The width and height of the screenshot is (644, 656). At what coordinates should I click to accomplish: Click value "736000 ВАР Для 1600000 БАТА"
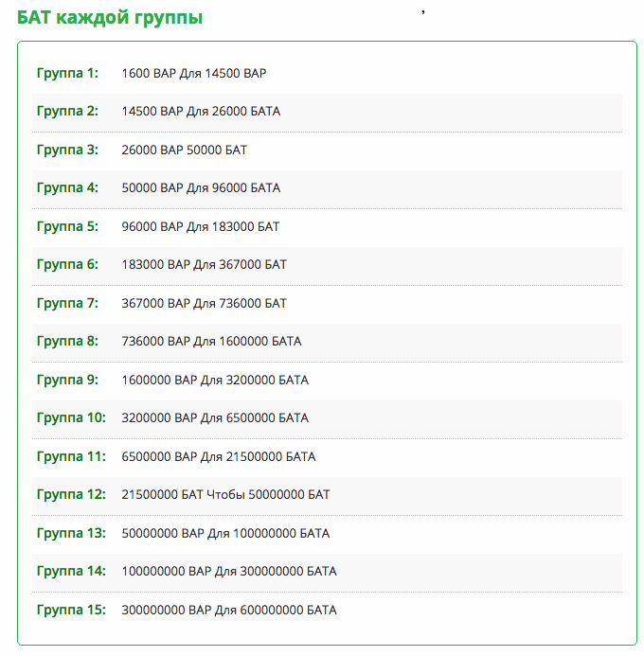pyautogui.click(x=211, y=341)
